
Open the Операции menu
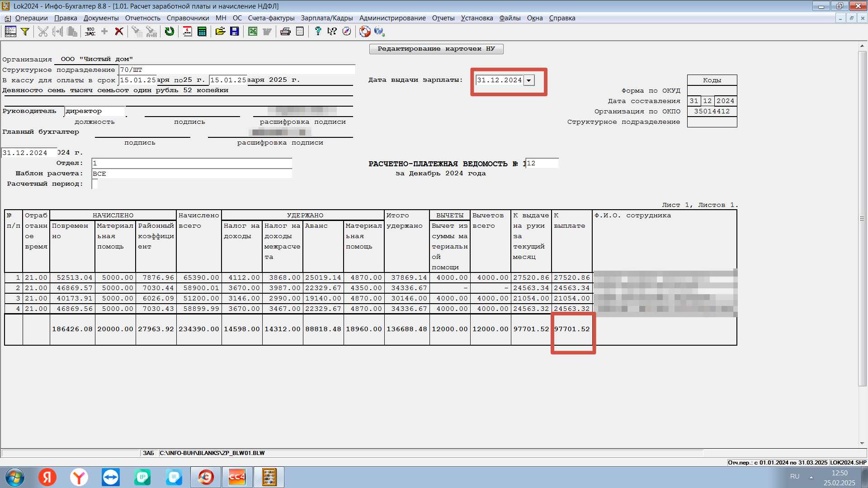click(x=31, y=18)
